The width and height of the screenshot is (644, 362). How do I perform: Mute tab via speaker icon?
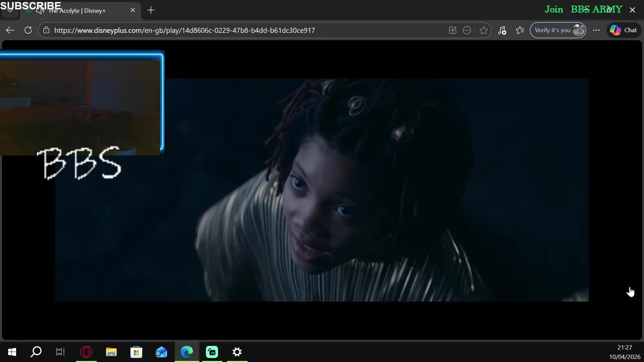pyautogui.click(x=40, y=11)
